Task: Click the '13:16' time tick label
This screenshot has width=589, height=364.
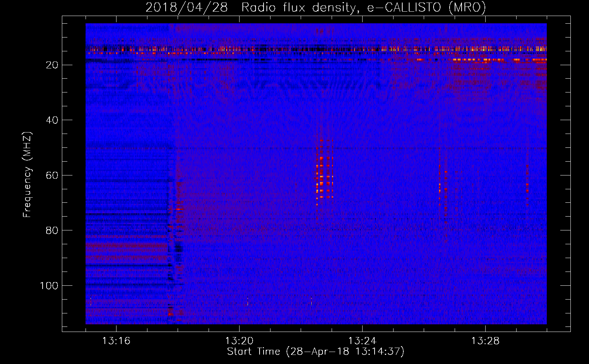Action: point(116,341)
